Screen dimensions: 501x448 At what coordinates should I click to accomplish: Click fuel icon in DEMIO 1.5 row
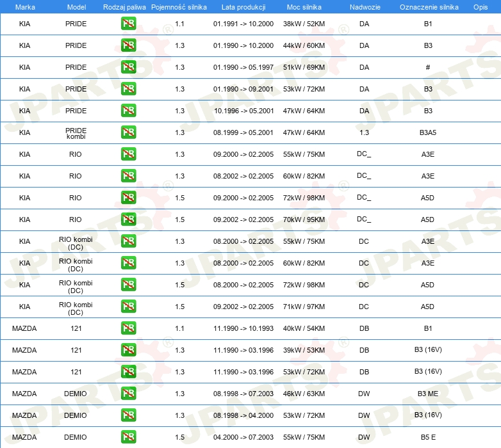[128, 437]
